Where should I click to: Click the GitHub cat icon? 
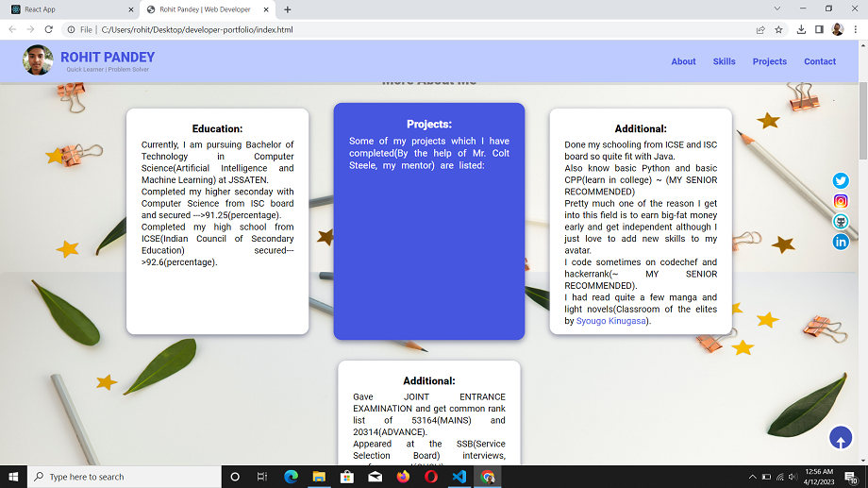click(841, 222)
